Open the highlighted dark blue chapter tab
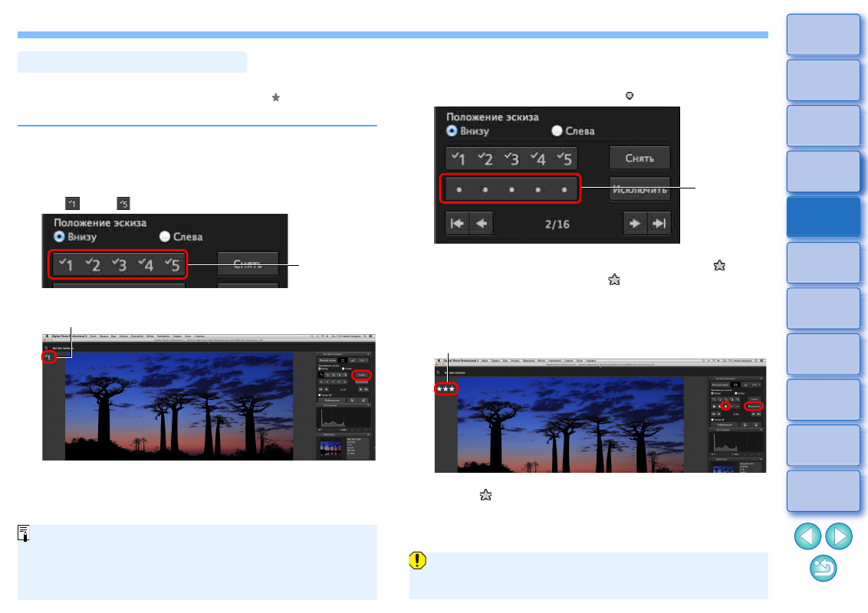868x613 pixels. pos(824,217)
